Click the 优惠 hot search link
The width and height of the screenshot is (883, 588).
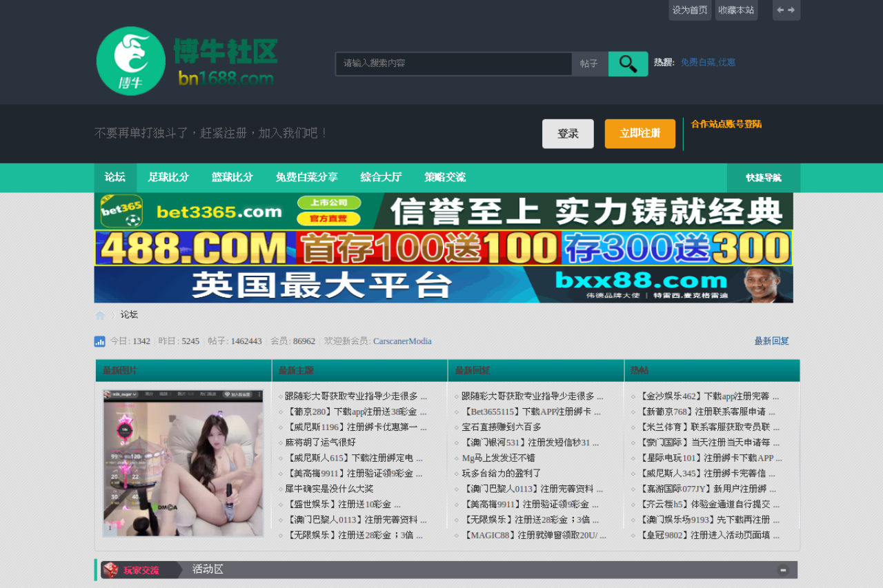click(x=727, y=63)
